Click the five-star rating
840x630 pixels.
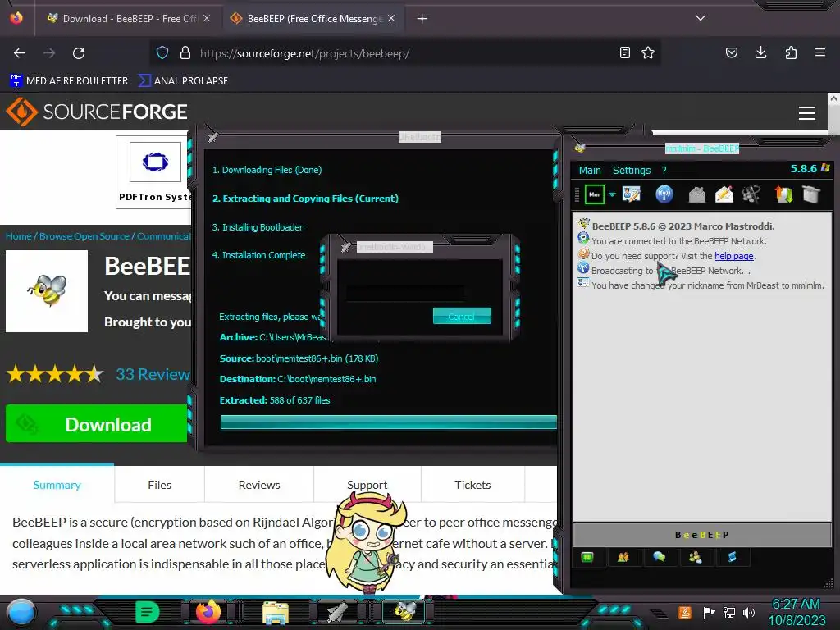55,374
